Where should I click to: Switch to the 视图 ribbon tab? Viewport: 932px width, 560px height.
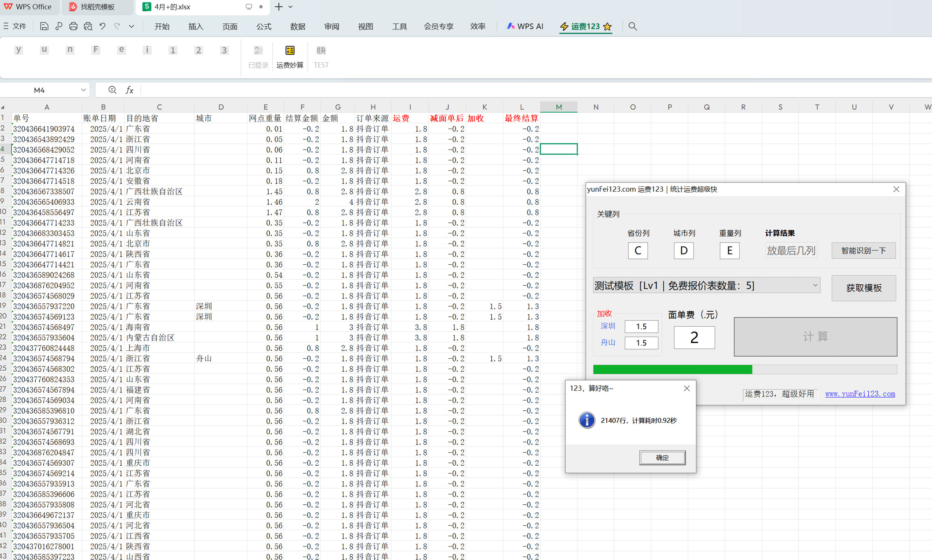coord(366,27)
